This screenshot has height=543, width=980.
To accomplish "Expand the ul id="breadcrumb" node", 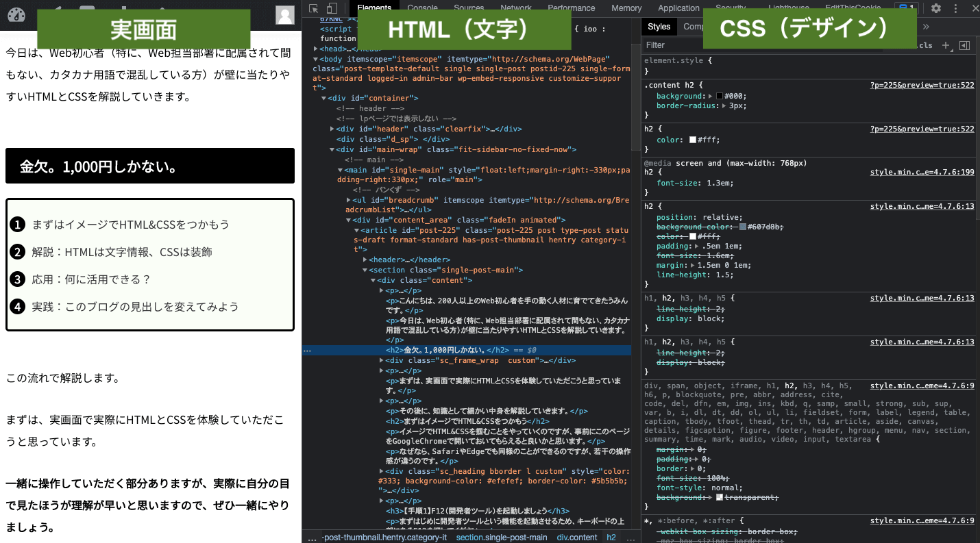I will 349,200.
